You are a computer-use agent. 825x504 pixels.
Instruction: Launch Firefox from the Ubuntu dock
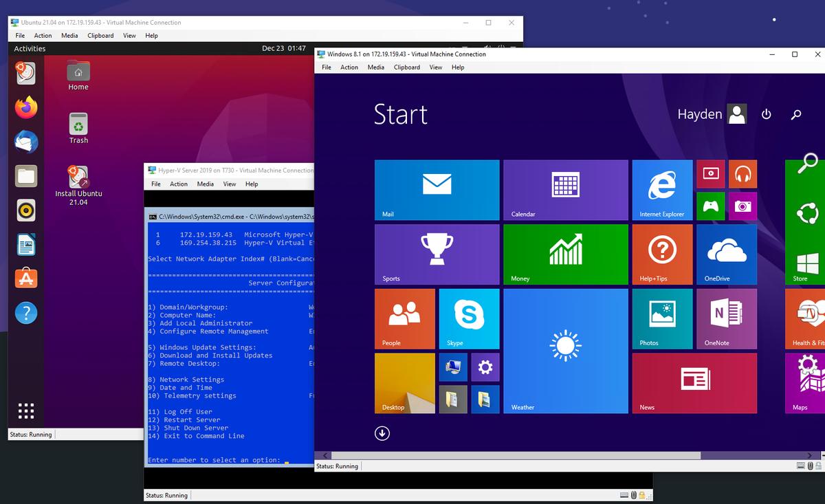(25, 107)
